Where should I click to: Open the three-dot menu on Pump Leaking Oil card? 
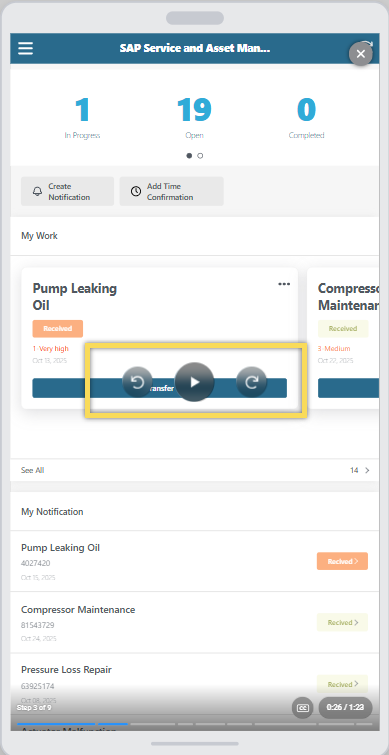pyautogui.click(x=284, y=284)
